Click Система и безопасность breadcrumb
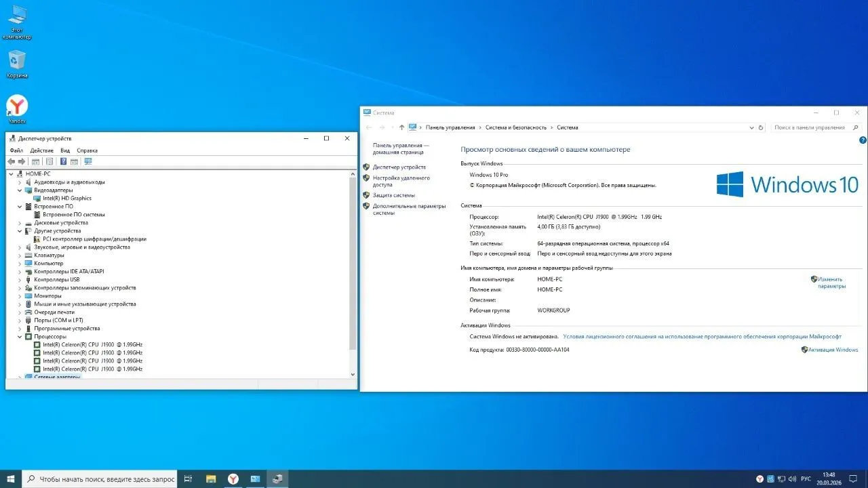 (516, 127)
